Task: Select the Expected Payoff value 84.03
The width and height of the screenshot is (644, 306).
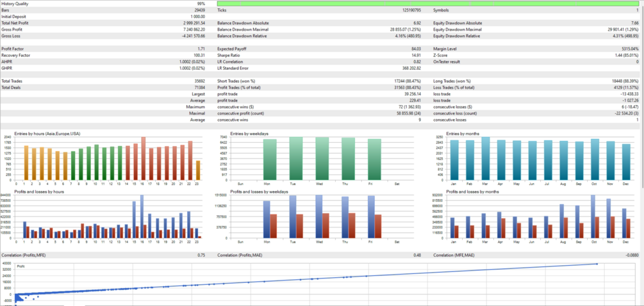Action: 416,49
